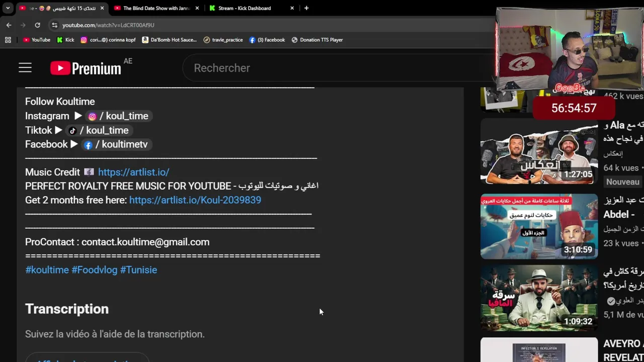Open the Instagram koul_time link
The width and height of the screenshot is (644, 362).
click(x=119, y=116)
